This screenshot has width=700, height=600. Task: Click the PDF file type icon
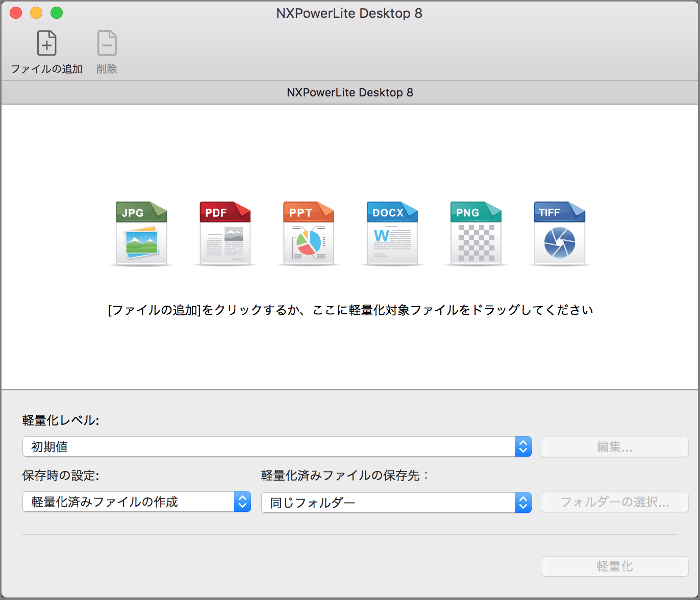point(225,234)
